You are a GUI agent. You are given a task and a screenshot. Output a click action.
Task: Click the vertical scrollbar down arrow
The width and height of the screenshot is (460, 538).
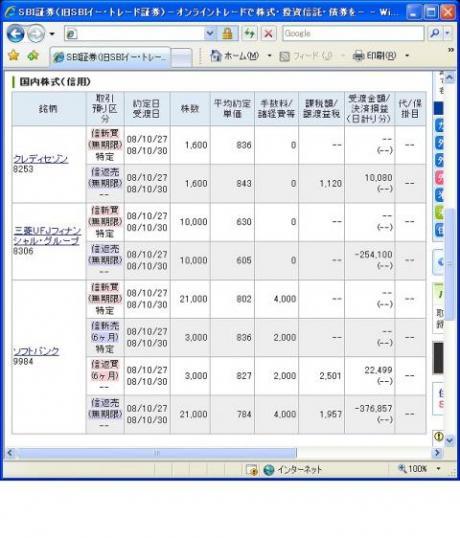(x=450, y=440)
